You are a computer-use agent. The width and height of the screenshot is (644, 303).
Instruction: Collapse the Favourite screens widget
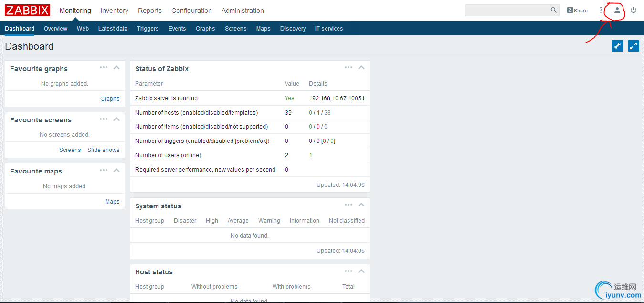pyautogui.click(x=116, y=119)
